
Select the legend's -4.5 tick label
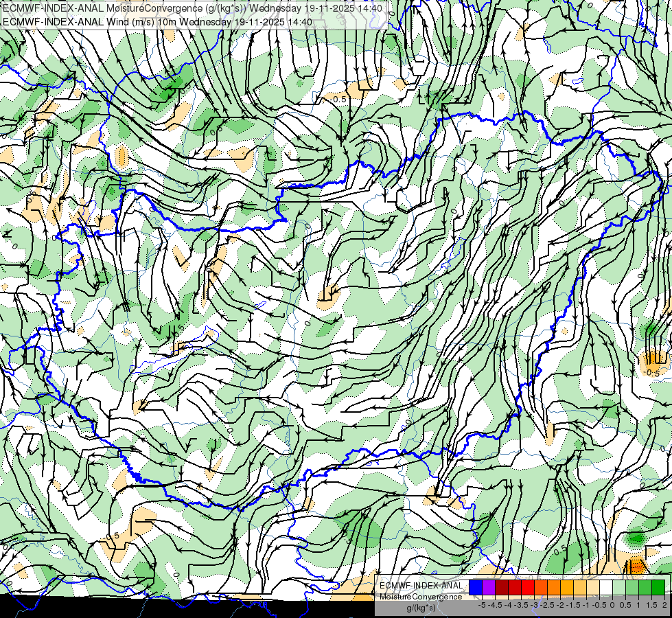[495, 605]
